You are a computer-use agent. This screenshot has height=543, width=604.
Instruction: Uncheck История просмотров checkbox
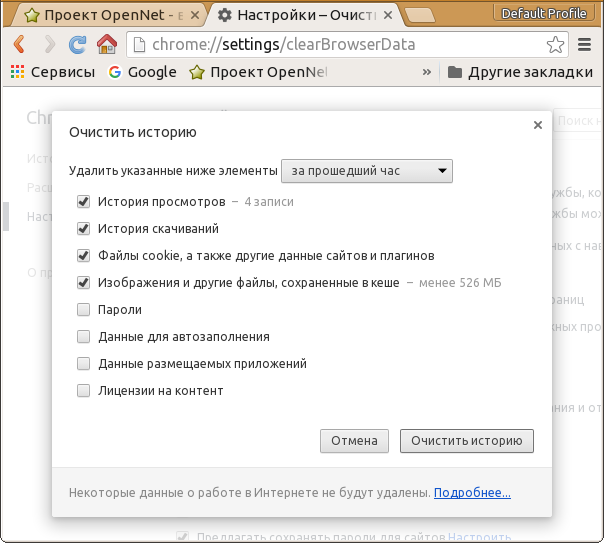(84, 202)
